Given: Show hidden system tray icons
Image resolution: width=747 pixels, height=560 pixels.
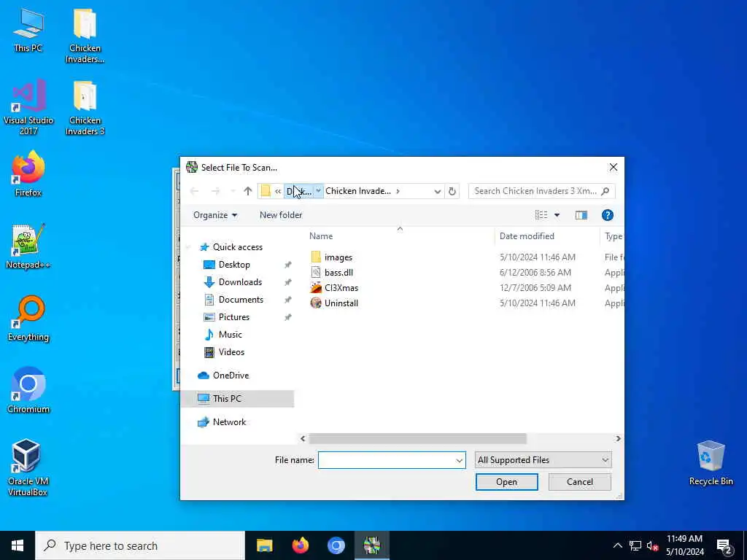Looking at the screenshot, I should tap(617, 545).
